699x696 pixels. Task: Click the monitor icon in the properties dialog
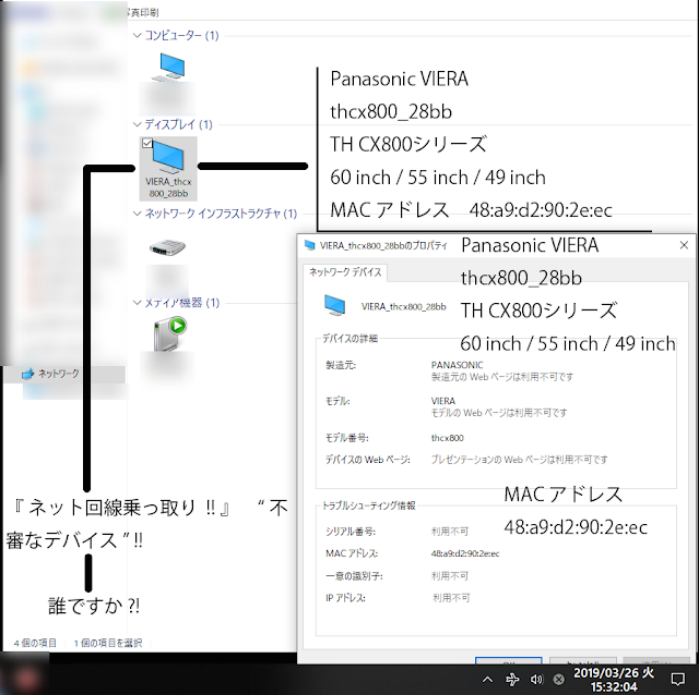(334, 306)
